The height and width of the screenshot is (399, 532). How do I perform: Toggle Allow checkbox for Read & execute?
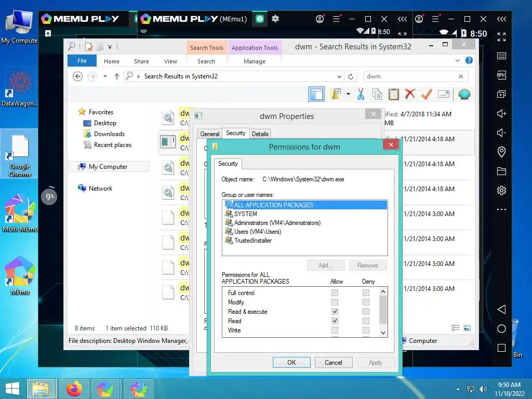(x=335, y=311)
